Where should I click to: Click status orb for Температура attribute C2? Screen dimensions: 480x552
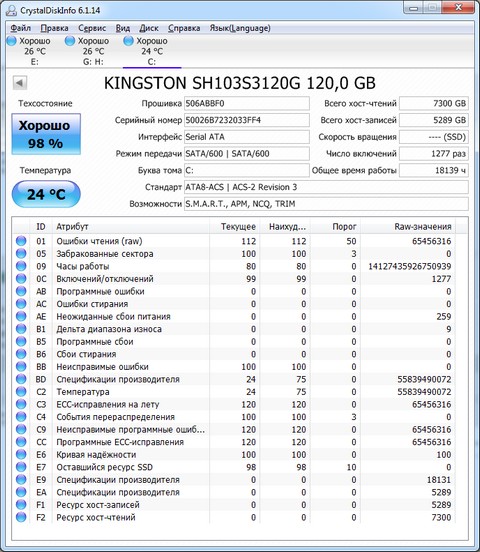pos(21,391)
